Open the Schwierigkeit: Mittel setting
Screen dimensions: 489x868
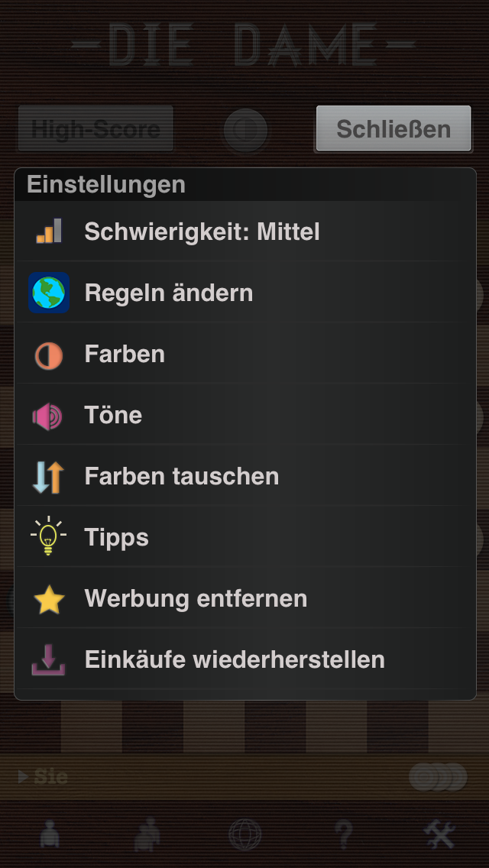(202, 232)
